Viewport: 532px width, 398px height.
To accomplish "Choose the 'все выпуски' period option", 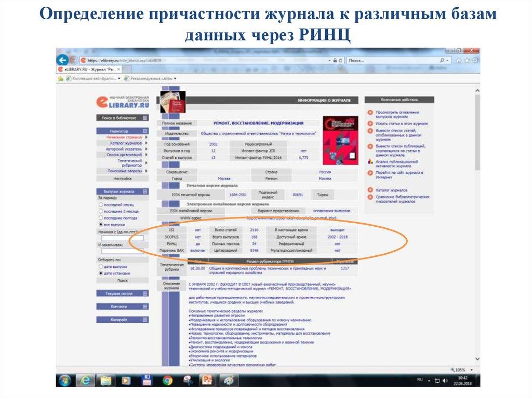I will [101, 225].
